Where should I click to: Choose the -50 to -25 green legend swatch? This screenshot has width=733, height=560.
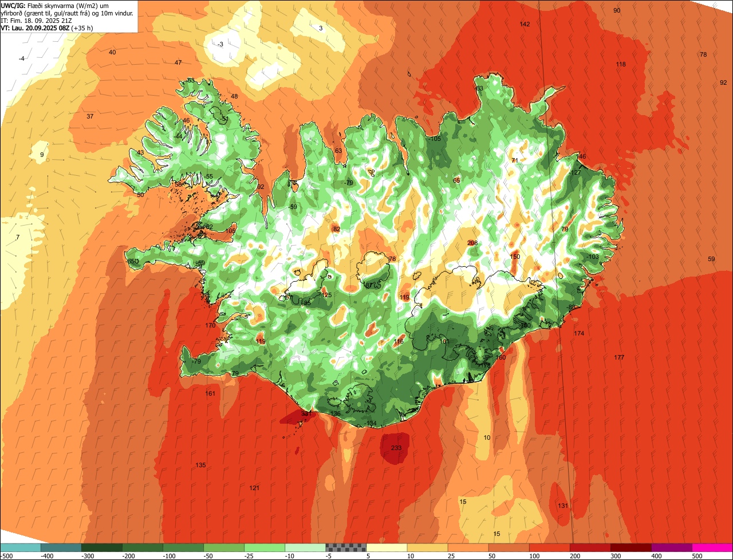224,547
